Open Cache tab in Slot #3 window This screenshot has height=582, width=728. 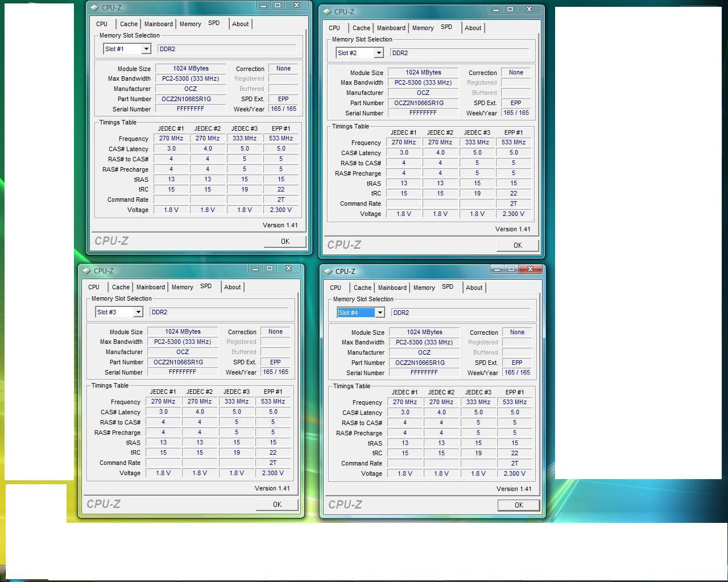(x=121, y=287)
